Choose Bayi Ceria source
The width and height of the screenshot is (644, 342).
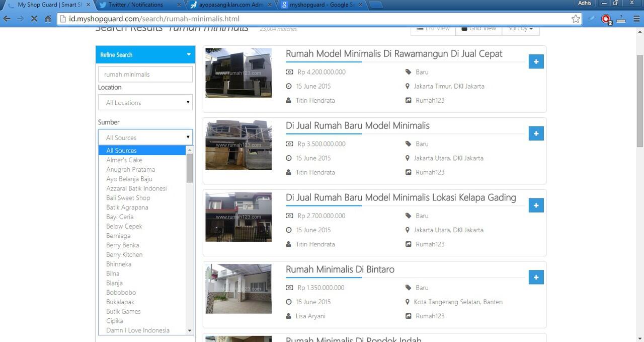coord(142,217)
